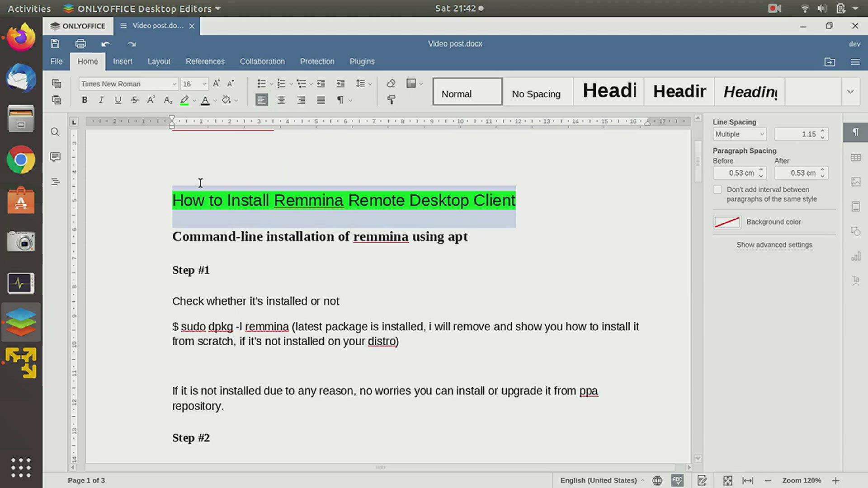
Task: Switch to the Plugins tab
Action: click(x=362, y=61)
